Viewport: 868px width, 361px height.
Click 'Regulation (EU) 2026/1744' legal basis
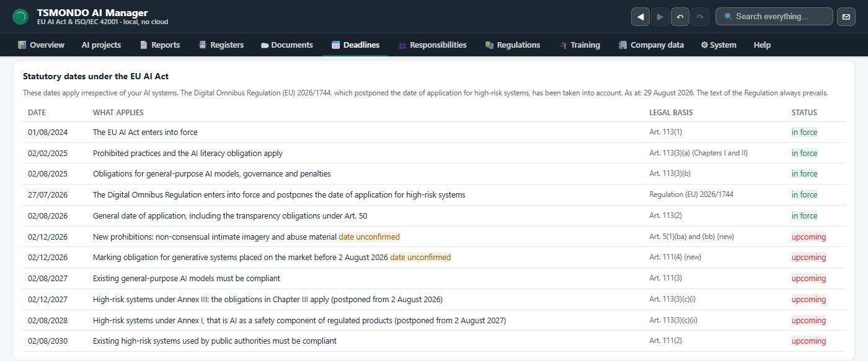pyautogui.click(x=691, y=194)
